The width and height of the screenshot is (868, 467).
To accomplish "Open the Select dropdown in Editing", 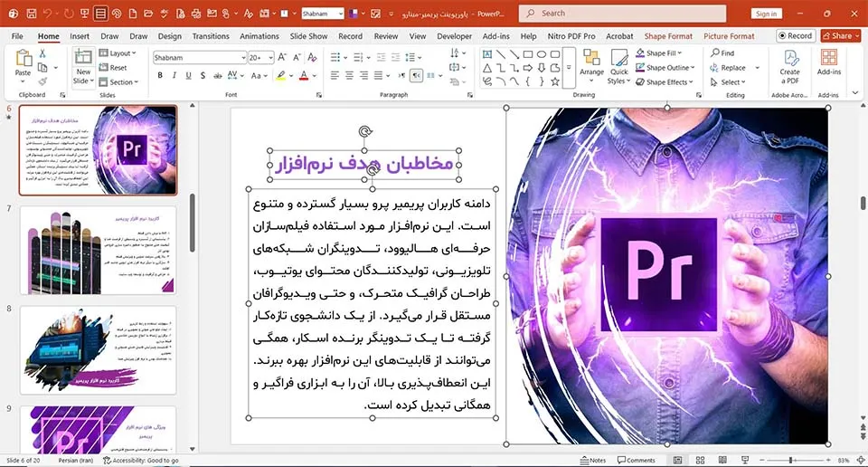I will [729, 82].
